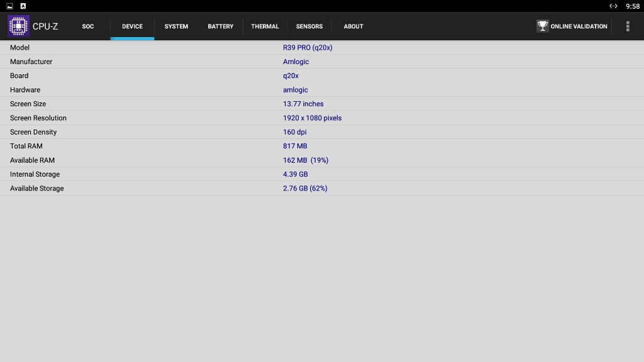Click the 'Internal Storage' label
The image size is (644, 362).
35,175
